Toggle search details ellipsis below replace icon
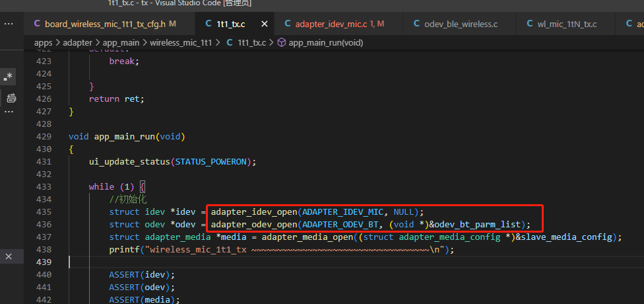 click(9, 112)
